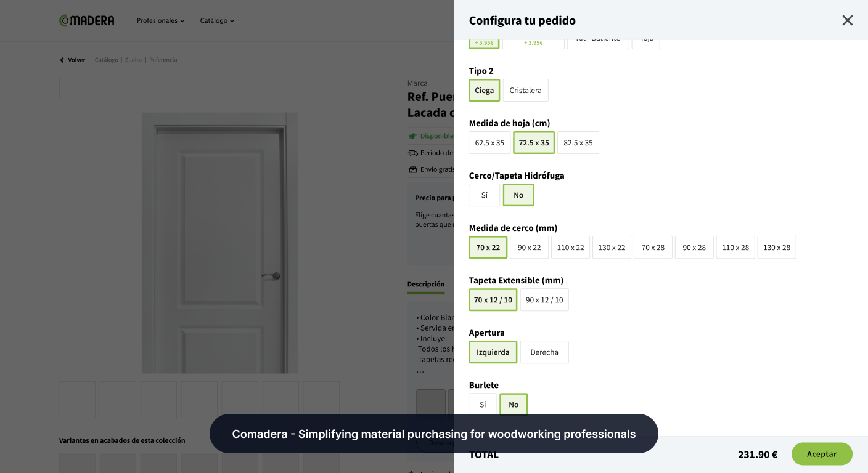Select the 90 x 28 frame option
Image resolution: width=868 pixels, height=473 pixels.
point(694,248)
